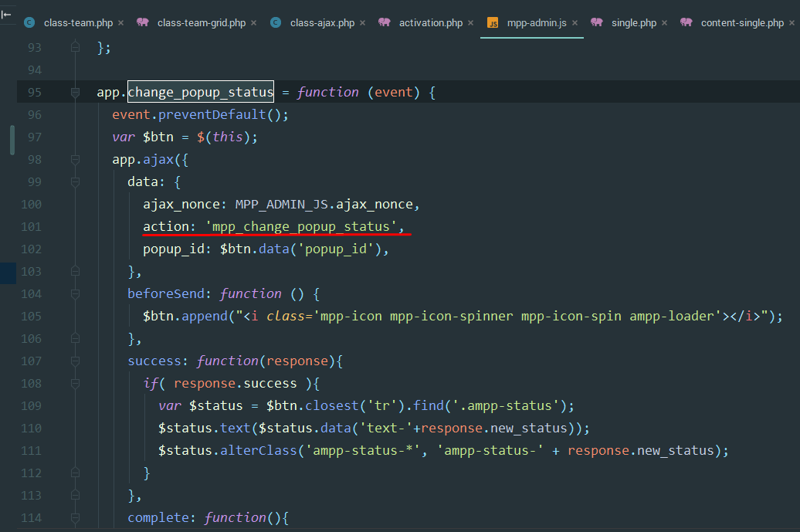Click the activation.php tab elephant icon
This screenshot has width=800, height=532.
(385, 22)
